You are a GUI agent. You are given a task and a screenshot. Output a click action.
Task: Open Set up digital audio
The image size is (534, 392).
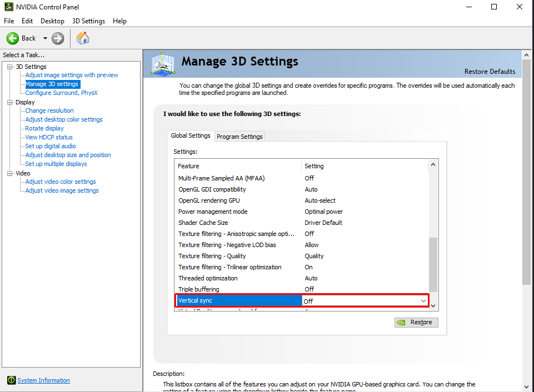[x=51, y=146]
